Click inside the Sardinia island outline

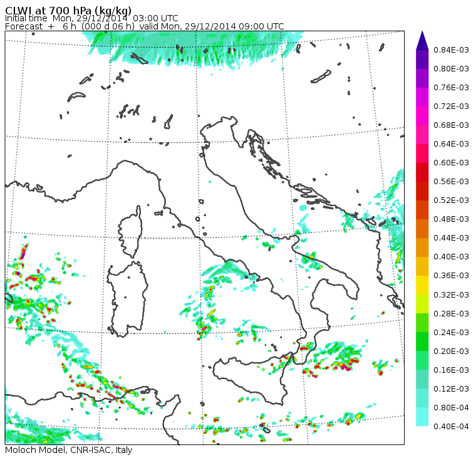click(129, 299)
